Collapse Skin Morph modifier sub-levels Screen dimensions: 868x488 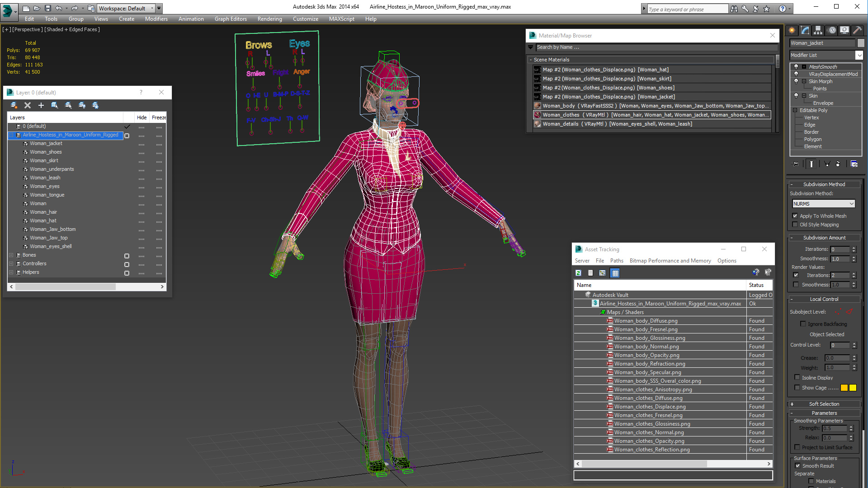pyautogui.click(x=804, y=81)
